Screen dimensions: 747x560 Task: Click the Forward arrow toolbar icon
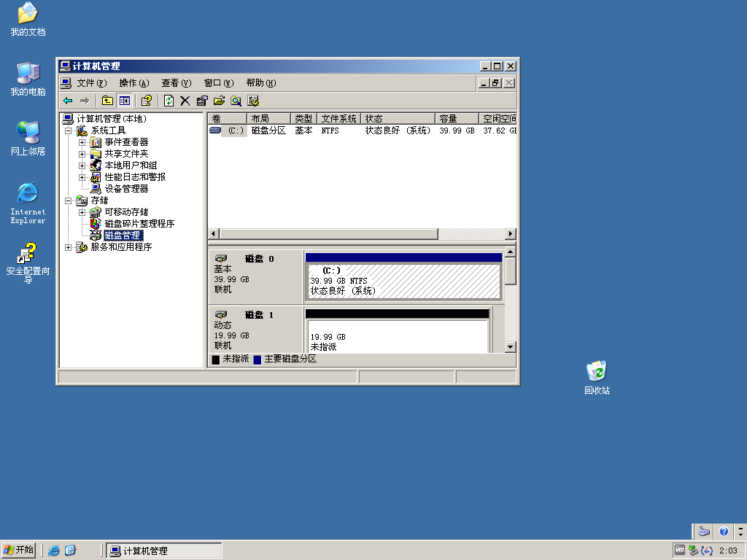click(85, 101)
